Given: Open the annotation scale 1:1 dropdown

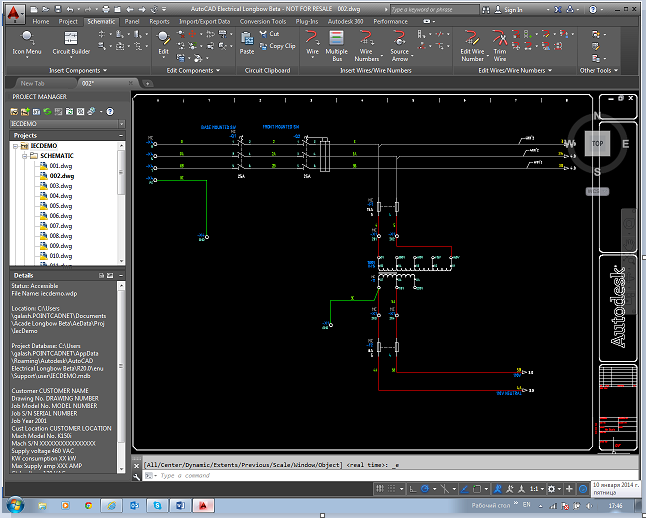Looking at the screenshot, I should click(537, 489).
